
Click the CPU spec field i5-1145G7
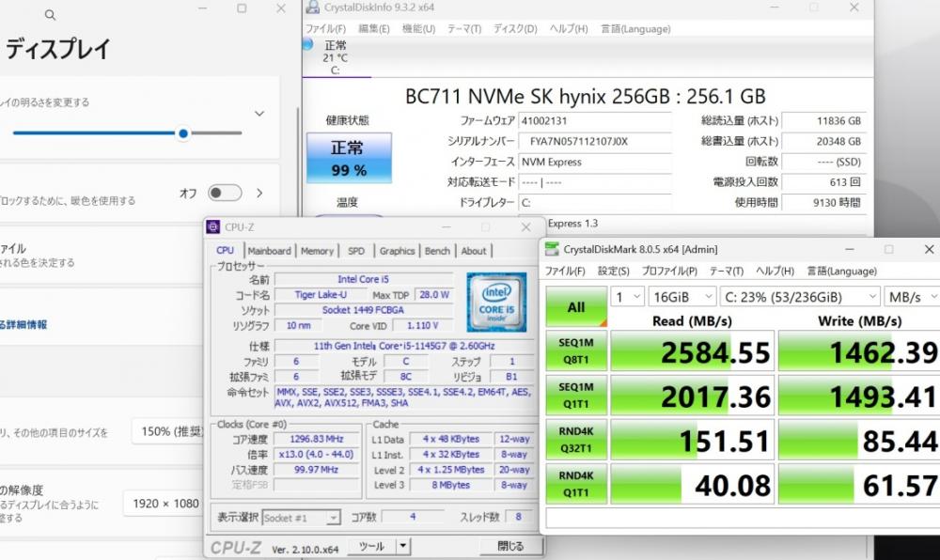point(403,346)
